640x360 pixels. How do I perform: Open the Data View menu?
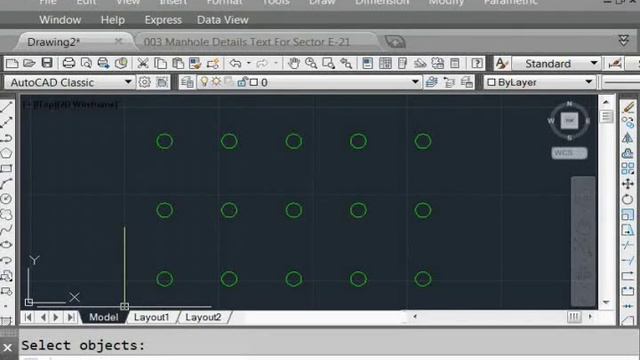tap(222, 20)
